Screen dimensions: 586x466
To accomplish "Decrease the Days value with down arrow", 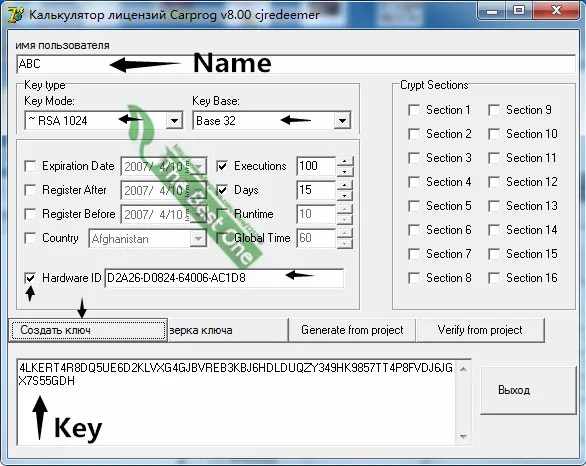I will coord(345,195).
